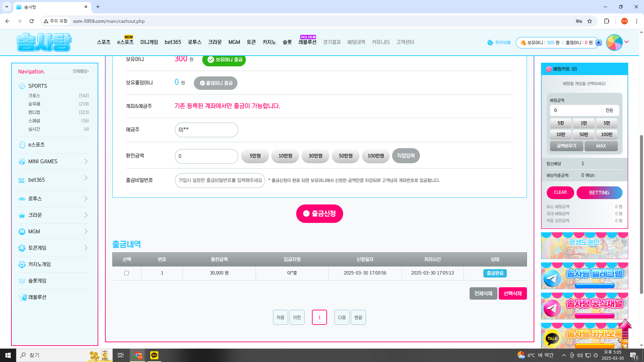Bookmark this page with star icon
The height and width of the screenshot is (362, 644).
[590, 21]
